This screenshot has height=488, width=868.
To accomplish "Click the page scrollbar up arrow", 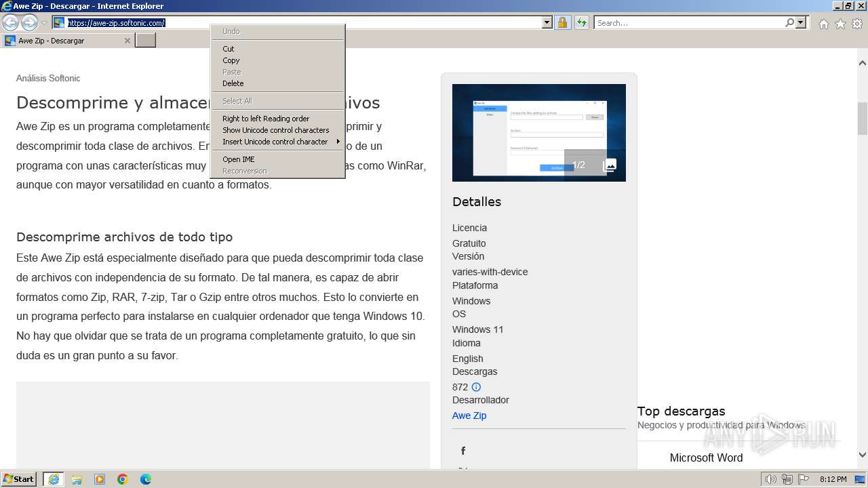I will [863, 63].
